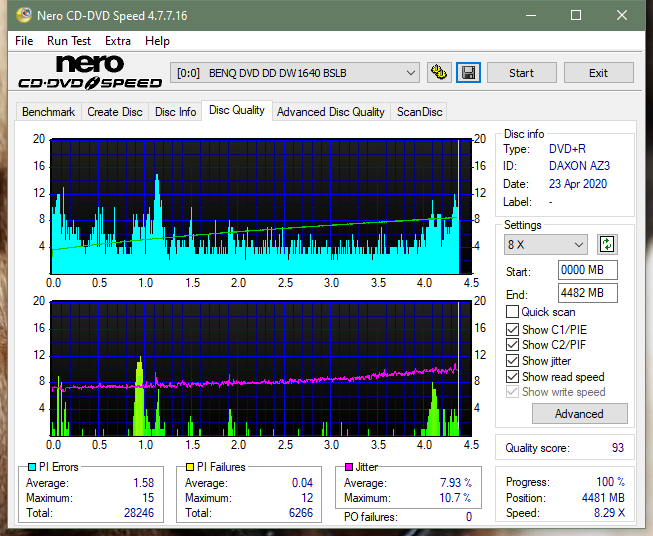
Task: Click the Speed 8.29 X value
Action: (609, 513)
